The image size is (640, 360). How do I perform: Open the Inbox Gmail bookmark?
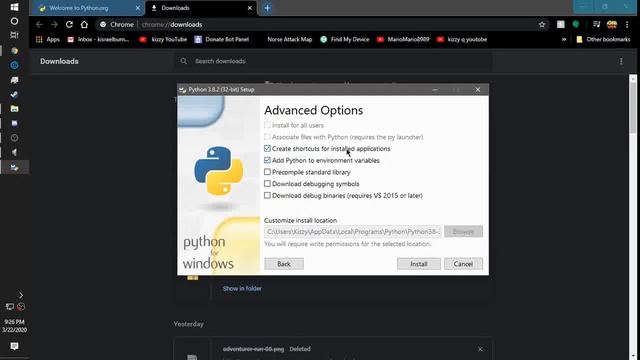(x=98, y=40)
